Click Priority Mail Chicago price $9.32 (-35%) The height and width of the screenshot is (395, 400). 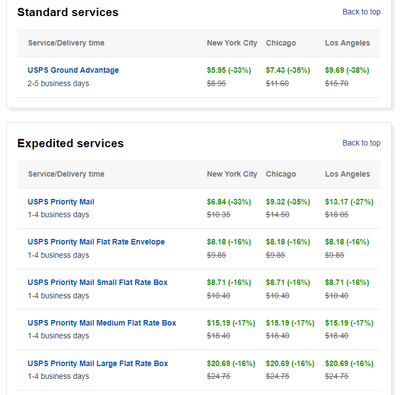coord(288,202)
